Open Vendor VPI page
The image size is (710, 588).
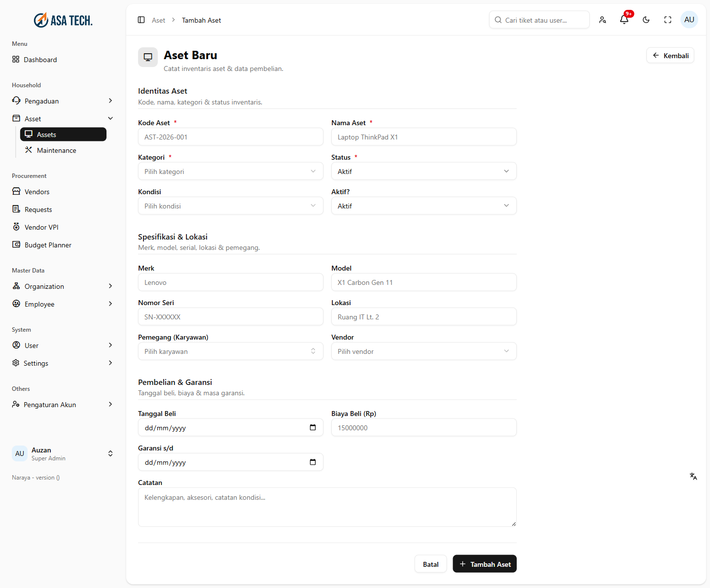click(x=63, y=227)
